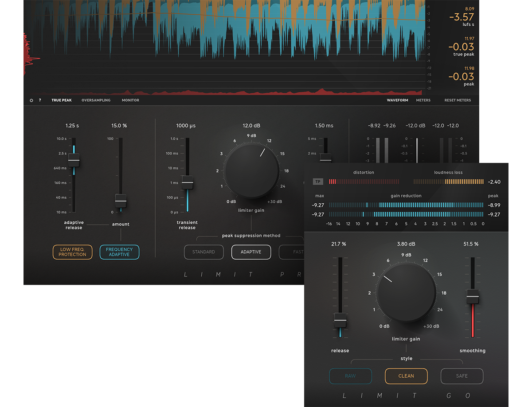Click the 1000 µs transient release value

(186, 126)
